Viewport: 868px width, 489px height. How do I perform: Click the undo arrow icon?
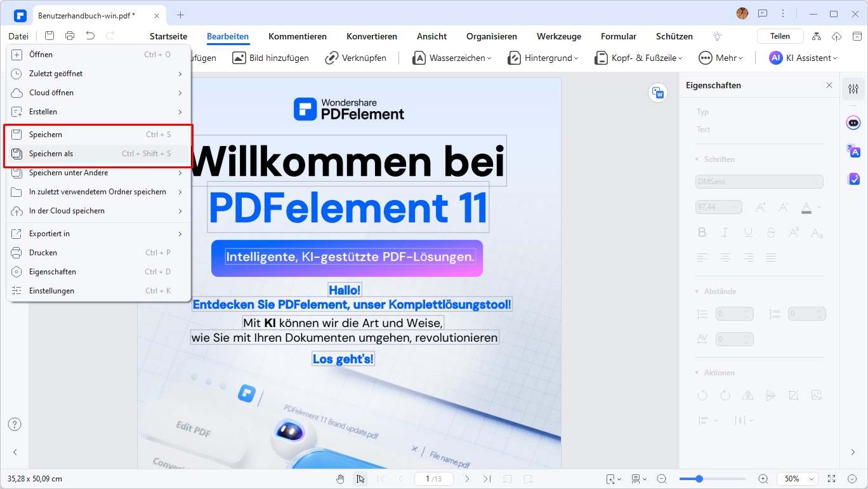(x=90, y=36)
